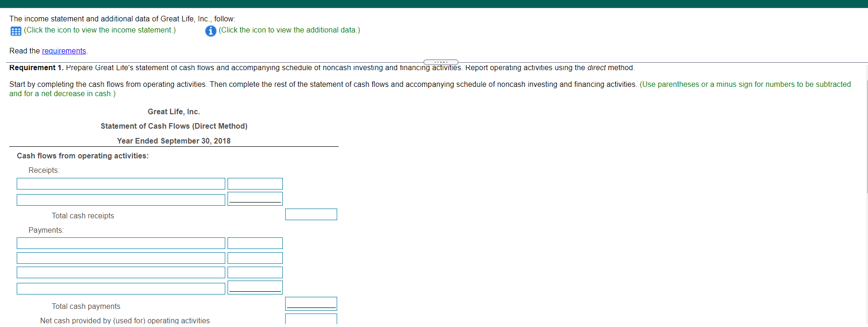
Task: Select fourth payments amount field
Action: point(255,288)
